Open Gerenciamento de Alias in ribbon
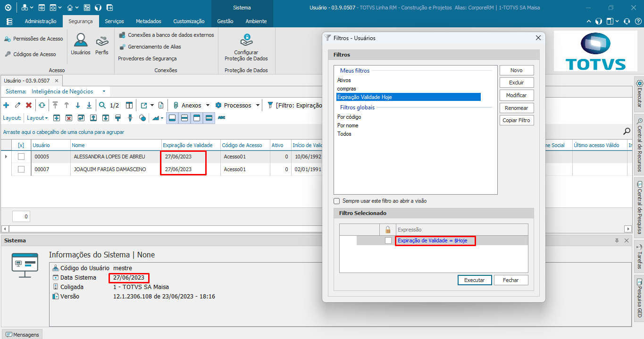644x339 pixels. pyautogui.click(x=150, y=47)
